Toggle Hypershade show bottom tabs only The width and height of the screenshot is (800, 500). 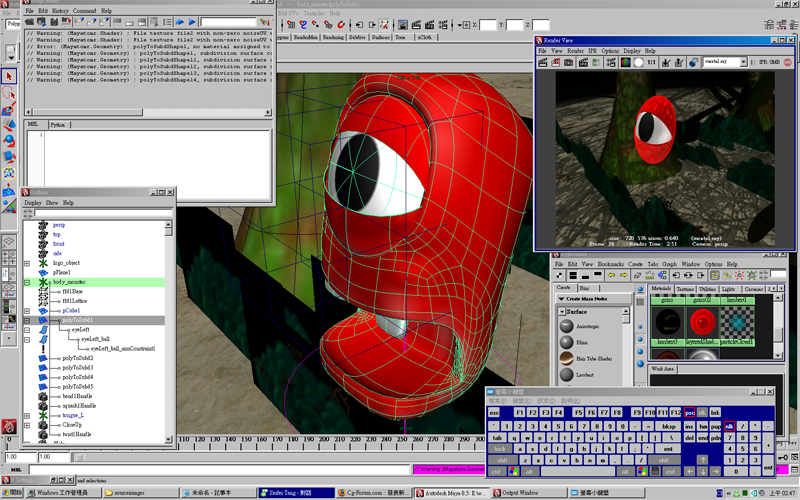(x=585, y=275)
